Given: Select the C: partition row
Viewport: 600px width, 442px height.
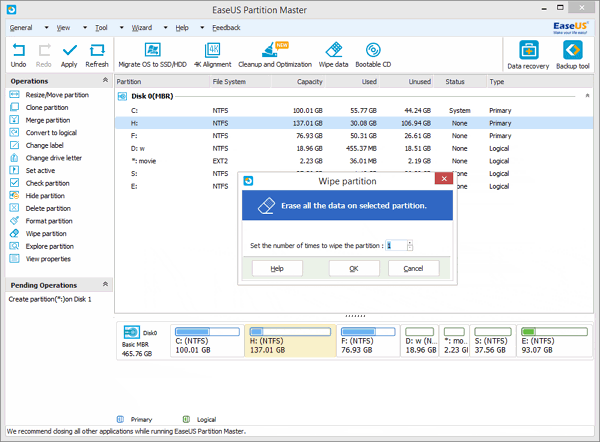Looking at the screenshot, I should 354,111.
